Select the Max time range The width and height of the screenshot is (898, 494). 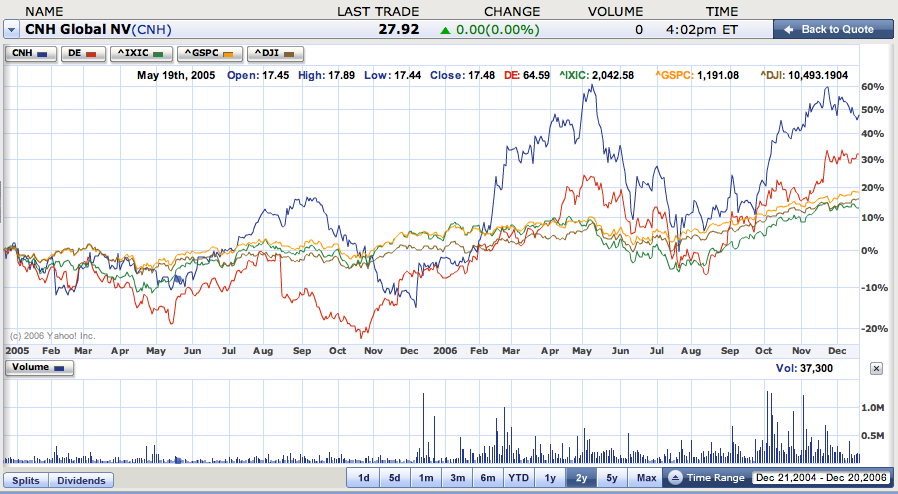coord(646,477)
